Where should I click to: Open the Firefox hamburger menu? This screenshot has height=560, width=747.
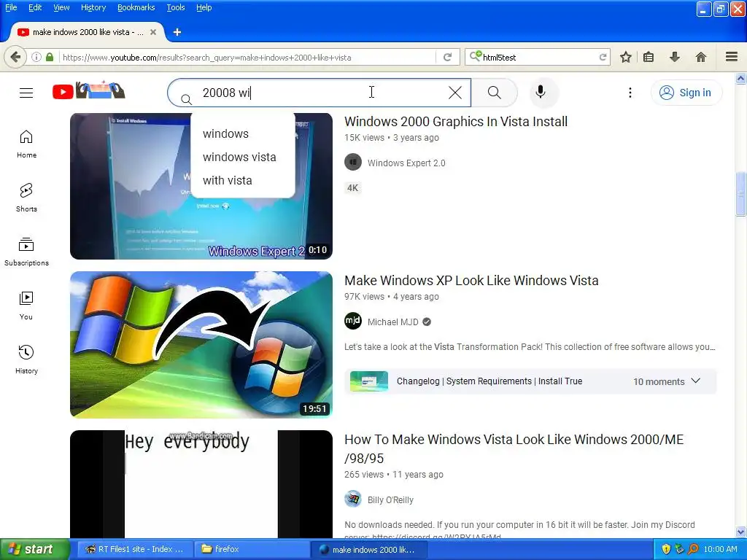coord(732,57)
